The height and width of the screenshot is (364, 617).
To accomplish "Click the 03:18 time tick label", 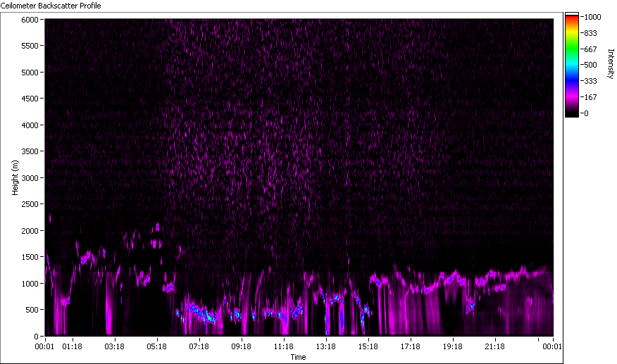I will tap(115, 346).
